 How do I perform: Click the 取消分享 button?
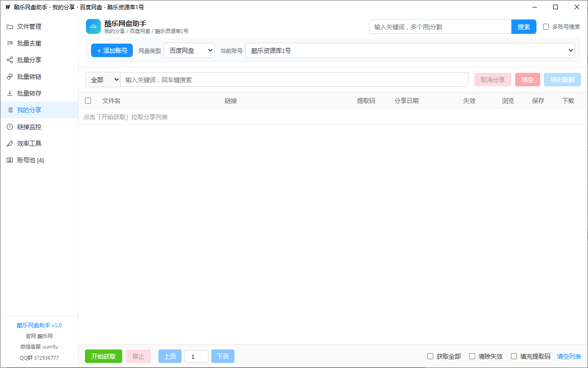(493, 80)
